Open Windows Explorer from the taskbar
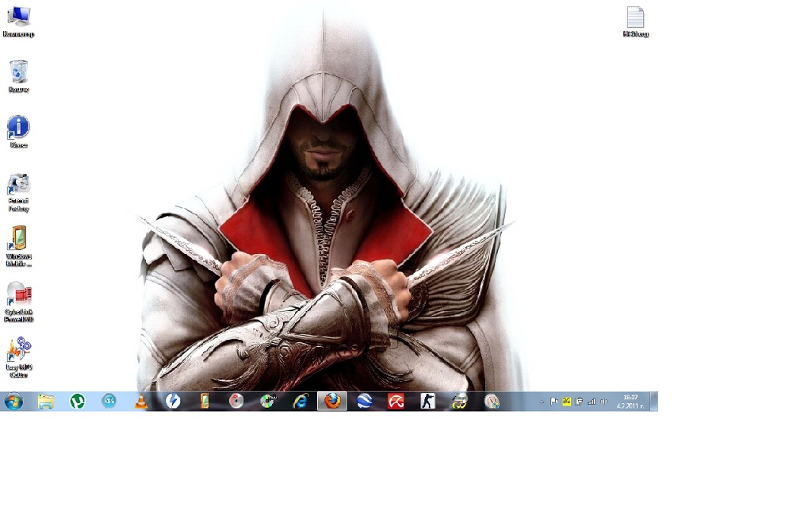 coord(45,402)
